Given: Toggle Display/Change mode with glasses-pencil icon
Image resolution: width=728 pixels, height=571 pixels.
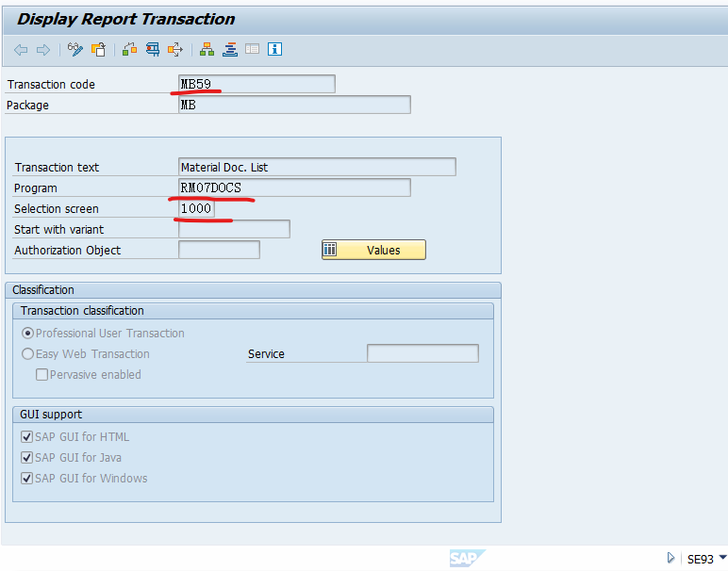Looking at the screenshot, I should (x=75, y=49).
